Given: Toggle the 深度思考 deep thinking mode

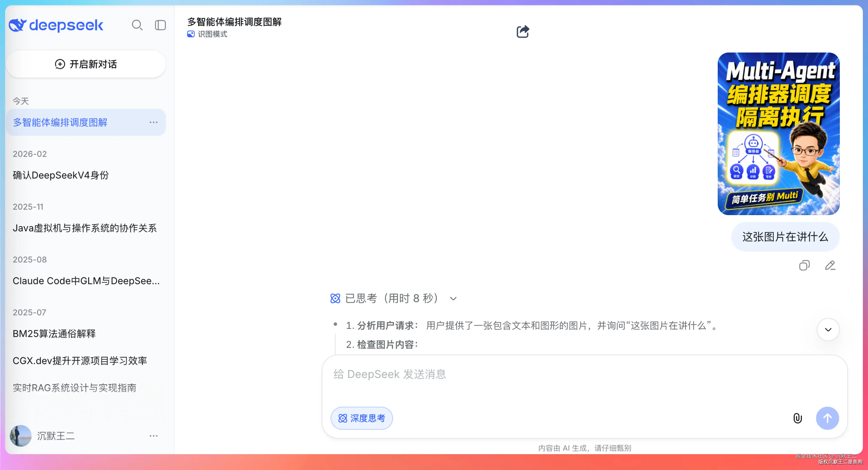Looking at the screenshot, I should point(362,418).
